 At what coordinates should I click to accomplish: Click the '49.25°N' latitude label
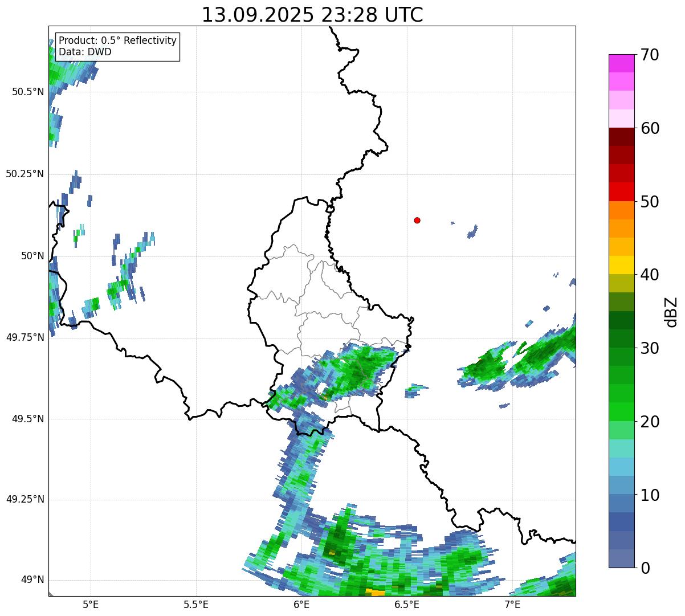[x=25, y=500]
